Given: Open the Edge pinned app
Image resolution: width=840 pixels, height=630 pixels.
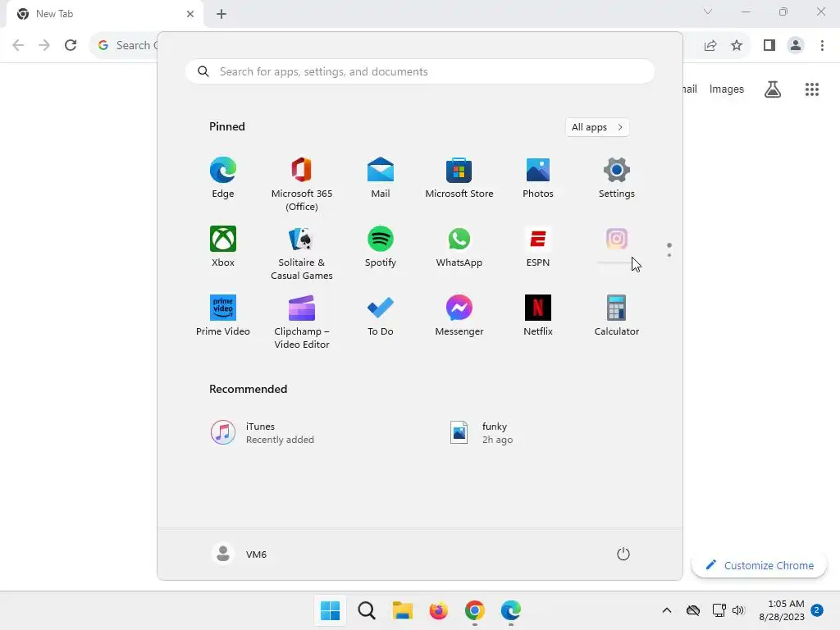Looking at the screenshot, I should pyautogui.click(x=223, y=178).
